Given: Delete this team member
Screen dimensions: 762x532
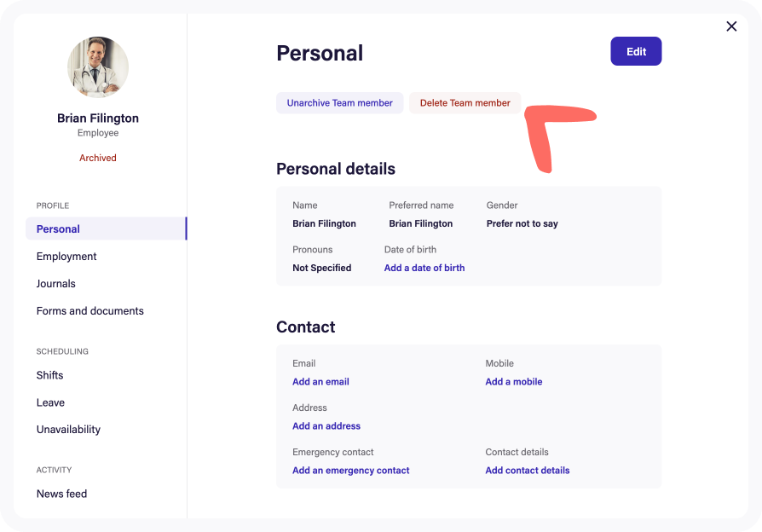Looking at the screenshot, I should click(x=465, y=102).
